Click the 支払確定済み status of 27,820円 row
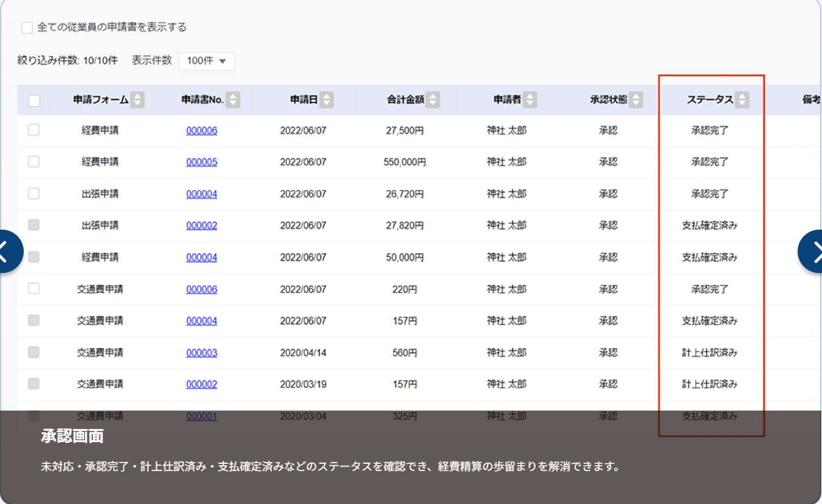The width and height of the screenshot is (822, 504). (x=709, y=226)
